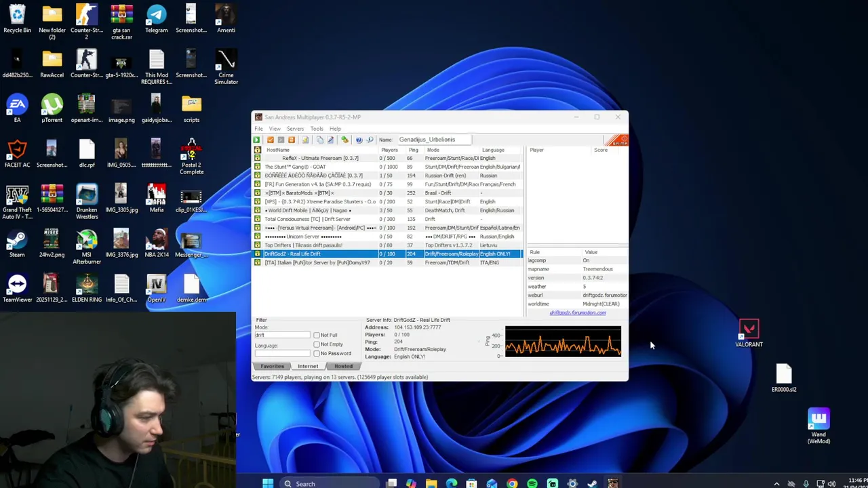Viewport: 868px width, 488px height.
Task: Switch to the Internet tab
Action: (x=308, y=366)
